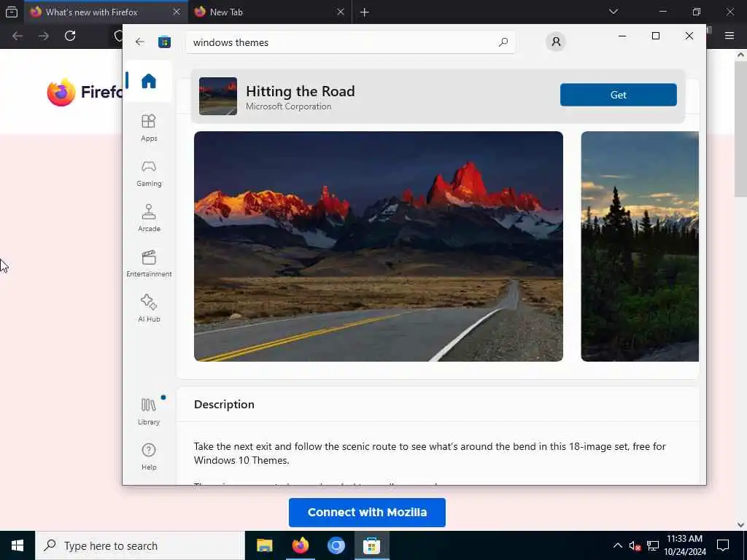Switch to What's new with Firefox tab

(x=106, y=12)
